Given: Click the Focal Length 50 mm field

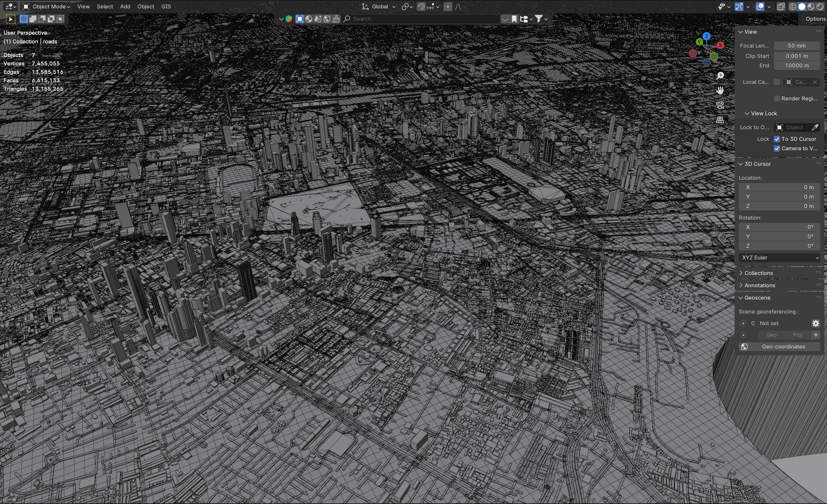Looking at the screenshot, I should 797,46.
